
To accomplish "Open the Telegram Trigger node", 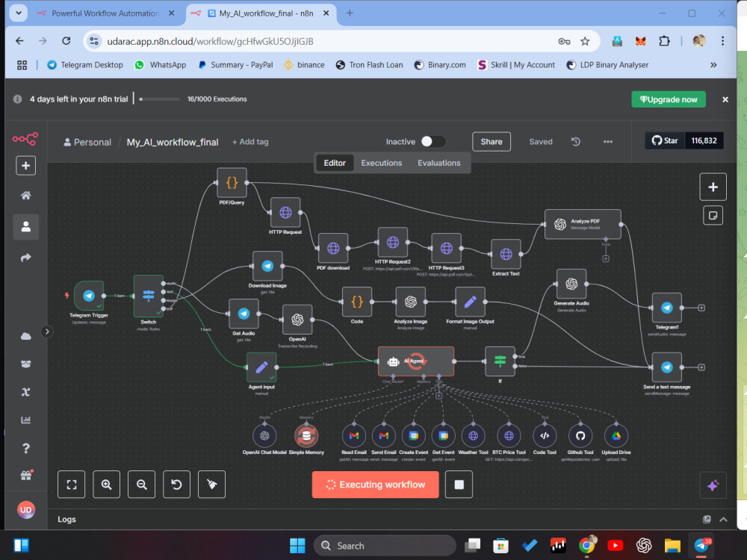I will [x=89, y=296].
